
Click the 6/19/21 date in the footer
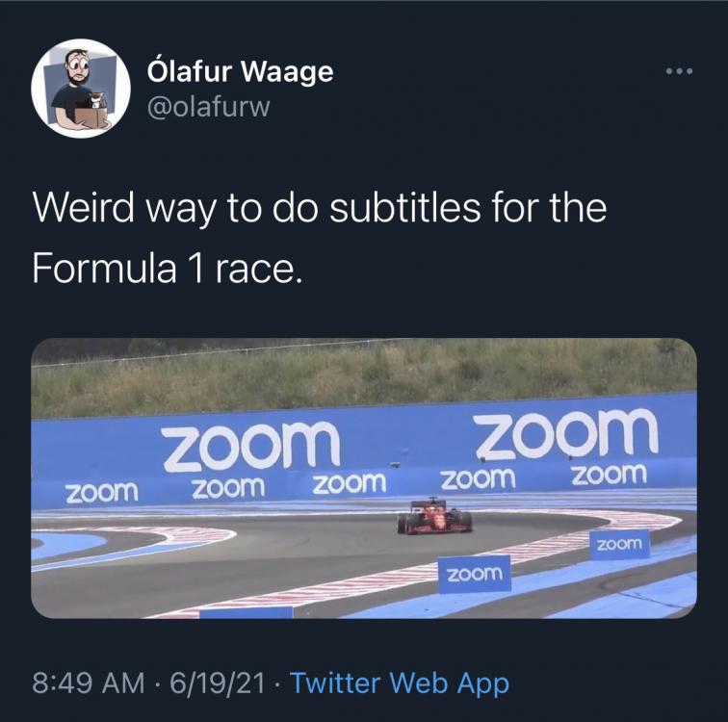point(216,683)
